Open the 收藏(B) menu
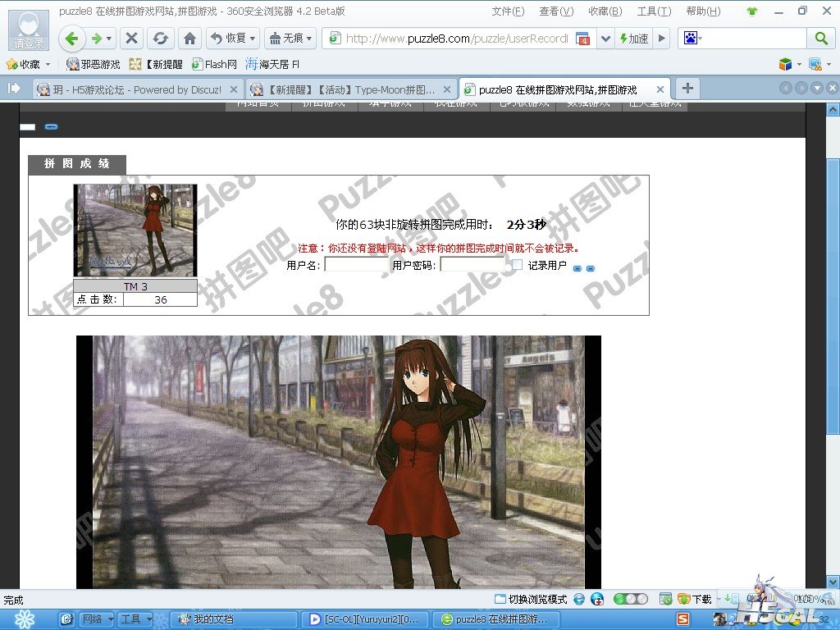Image resolution: width=840 pixels, height=630 pixels. click(605, 11)
